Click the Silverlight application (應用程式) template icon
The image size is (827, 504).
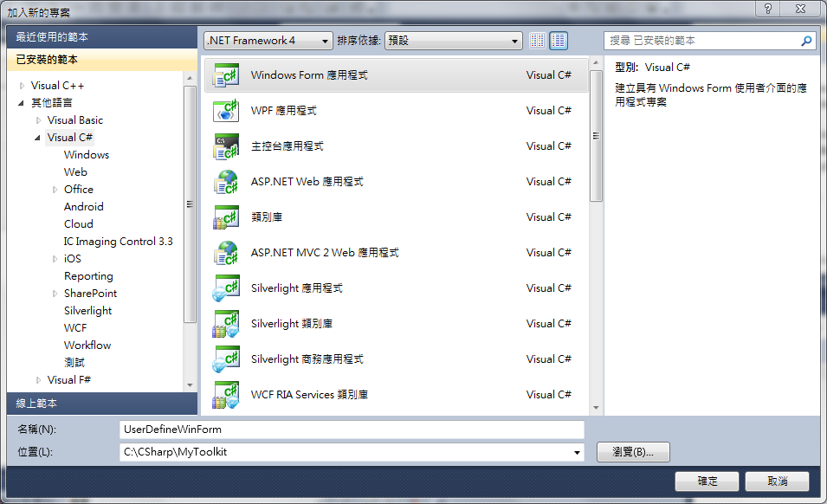pyautogui.click(x=226, y=288)
